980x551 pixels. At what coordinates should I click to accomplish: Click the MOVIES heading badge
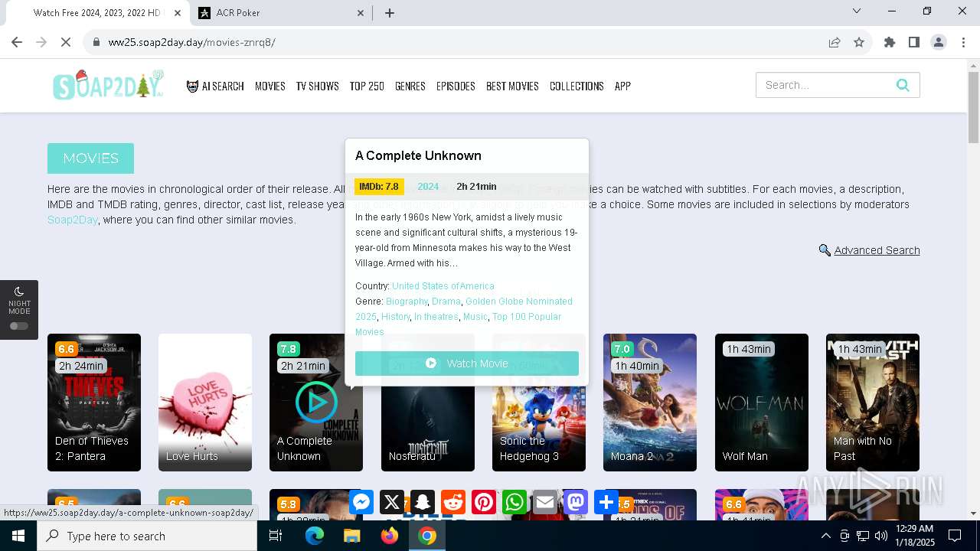click(90, 158)
